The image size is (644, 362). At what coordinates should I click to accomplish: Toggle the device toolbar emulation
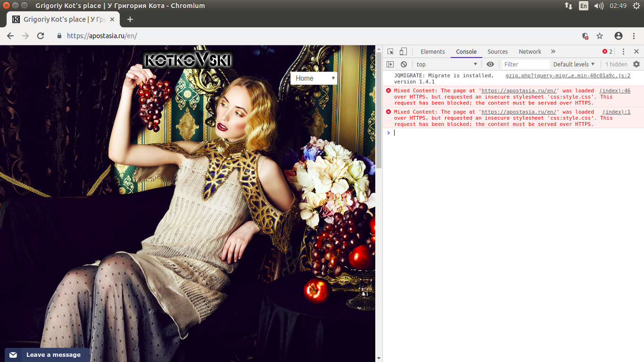tap(403, 52)
